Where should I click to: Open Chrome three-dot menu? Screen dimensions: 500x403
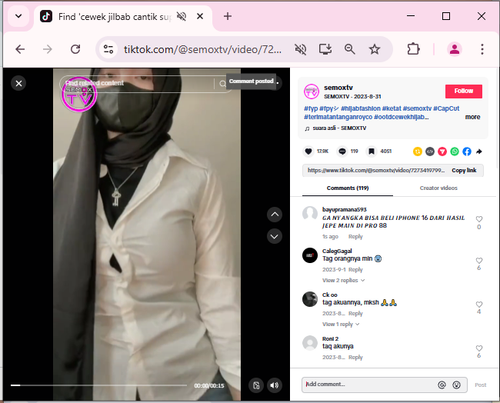(x=482, y=49)
